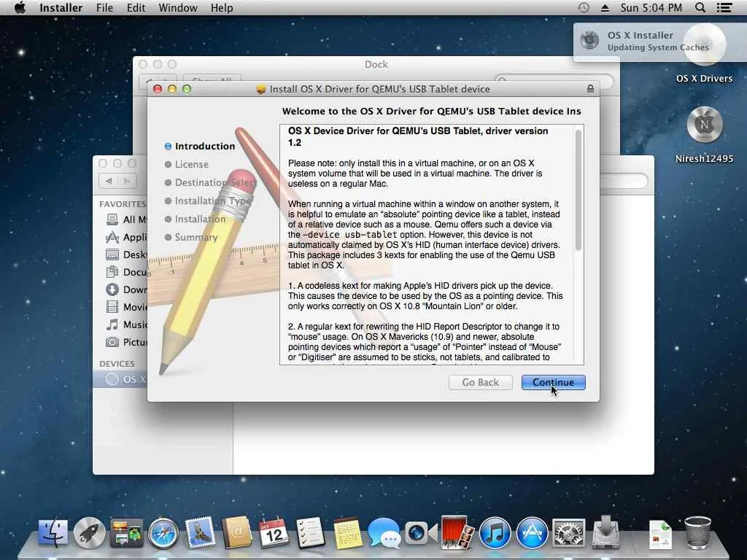This screenshot has height=560, width=747.
Task: Open Notes in the Dock
Action: tap(347, 532)
